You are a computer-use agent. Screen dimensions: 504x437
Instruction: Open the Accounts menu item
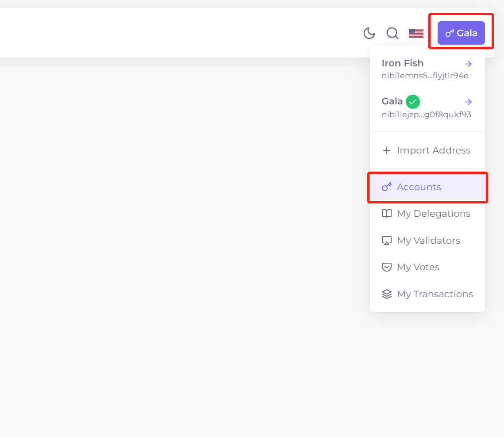[427, 187]
